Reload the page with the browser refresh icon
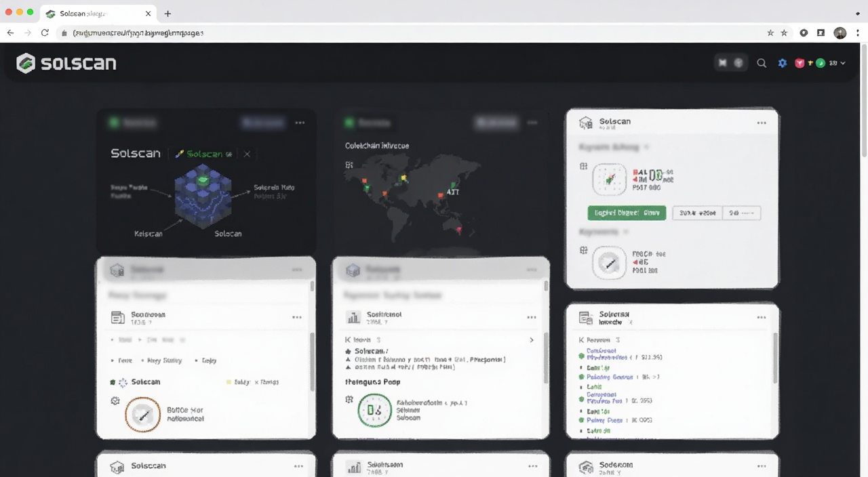 (45, 33)
